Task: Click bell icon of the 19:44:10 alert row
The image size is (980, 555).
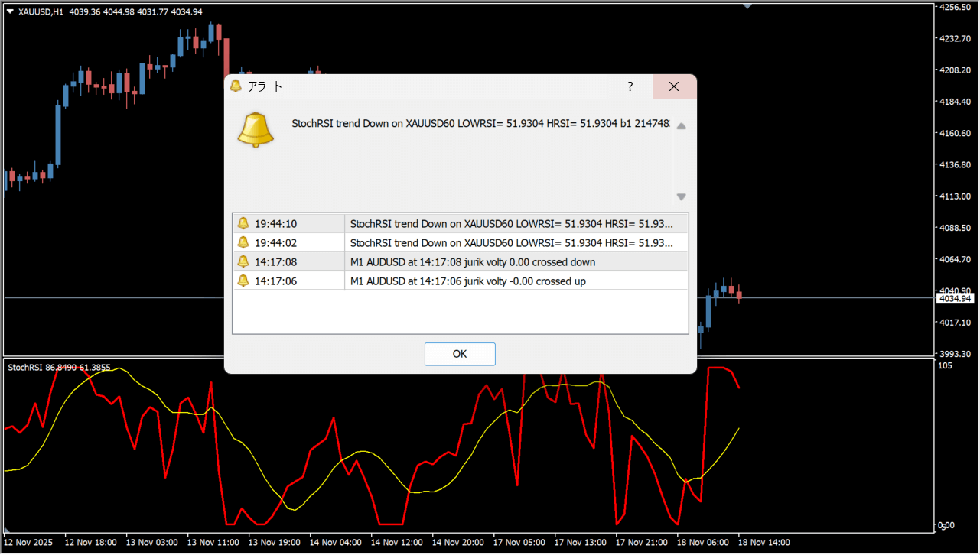Action: click(x=243, y=223)
